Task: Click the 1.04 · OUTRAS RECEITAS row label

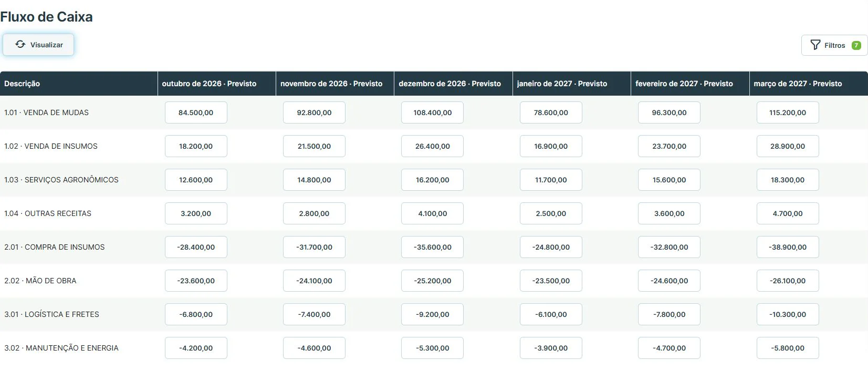Action: click(x=48, y=213)
